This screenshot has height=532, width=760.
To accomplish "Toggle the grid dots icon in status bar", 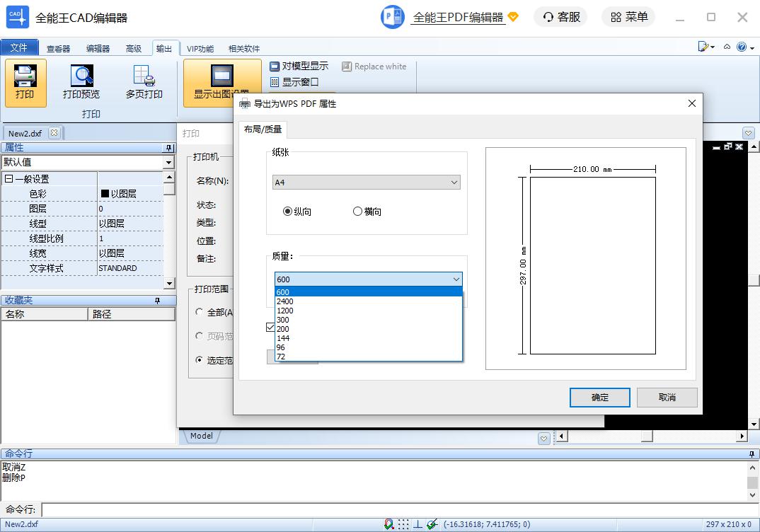I will (x=403, y=524).
